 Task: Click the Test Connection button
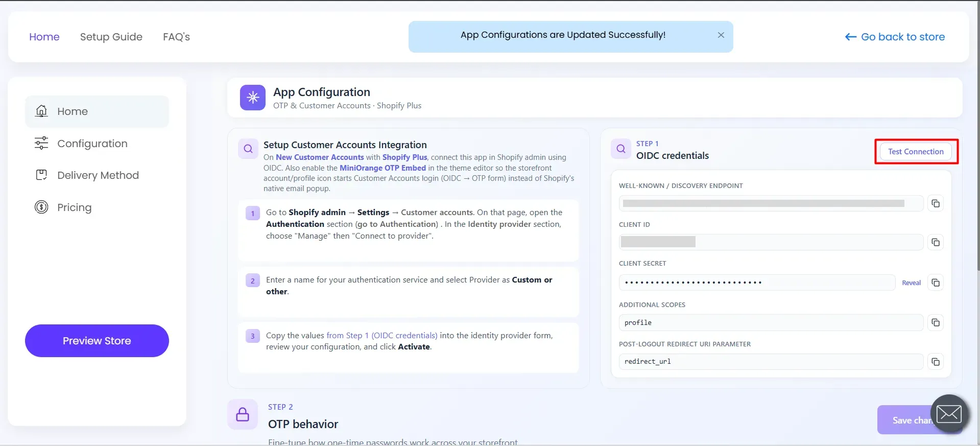[x=916, y=152]
